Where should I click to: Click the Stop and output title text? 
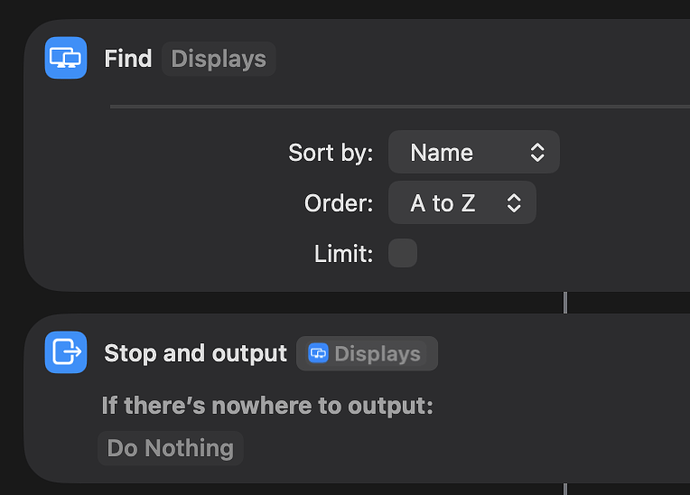pos(195,353)
